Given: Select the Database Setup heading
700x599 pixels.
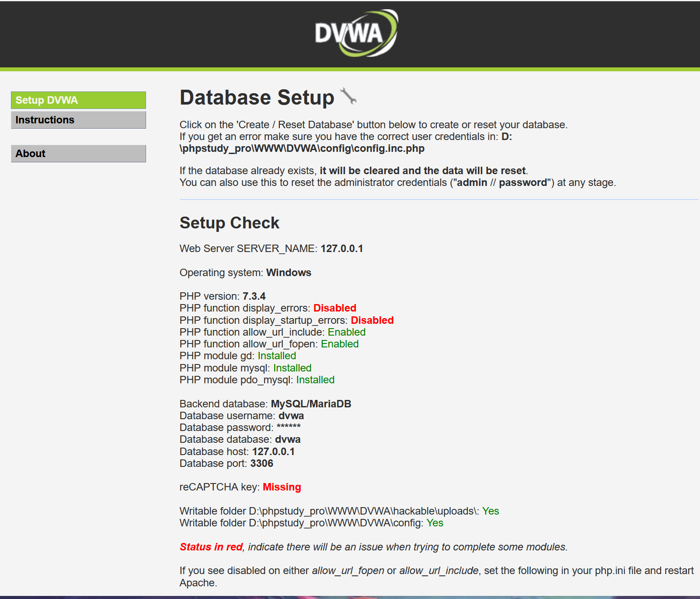Looking at the screenshot, I should [x=257, y=97].
